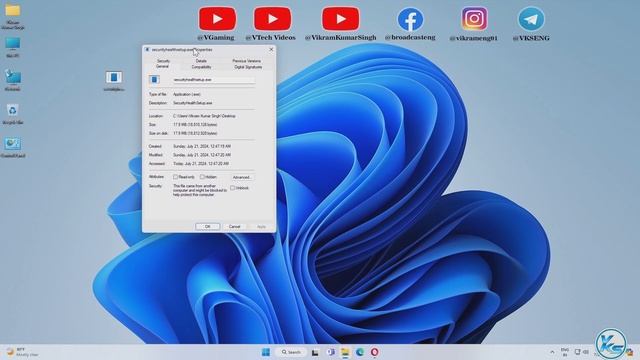This screenshot has width=640, height=360.
Task: Click the Modified date value
Action: click(x=202, y=155)
